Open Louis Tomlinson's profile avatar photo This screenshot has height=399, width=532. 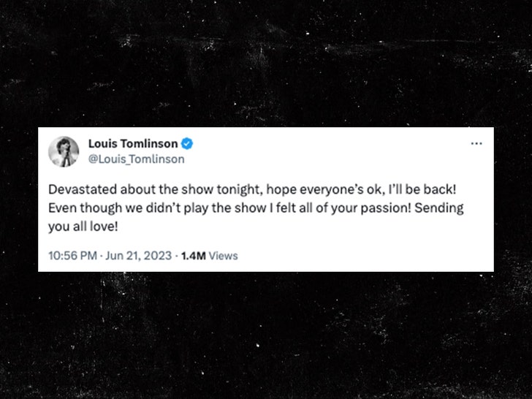pyautogui.click(x=64, y=151)
